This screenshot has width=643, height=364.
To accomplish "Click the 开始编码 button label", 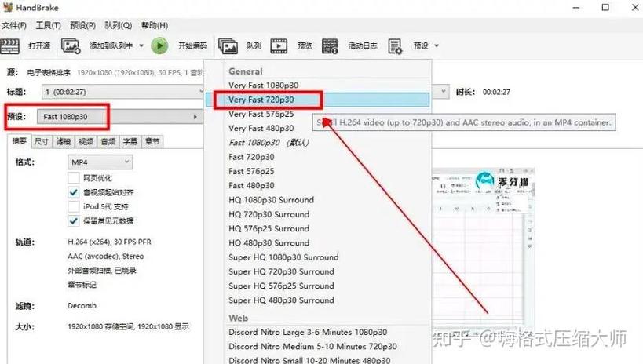I will pos(192,46).
